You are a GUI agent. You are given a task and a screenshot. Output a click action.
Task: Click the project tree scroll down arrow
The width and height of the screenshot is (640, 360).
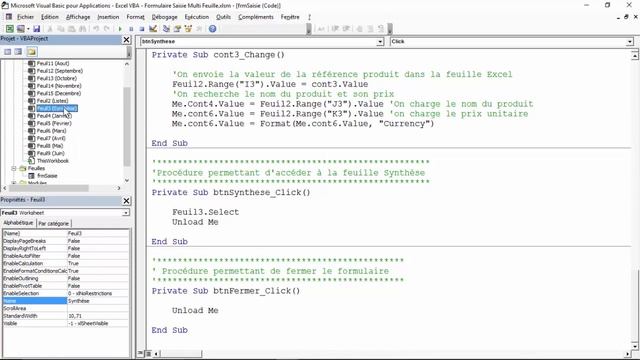pyautogui.click(x=127, y=180)
